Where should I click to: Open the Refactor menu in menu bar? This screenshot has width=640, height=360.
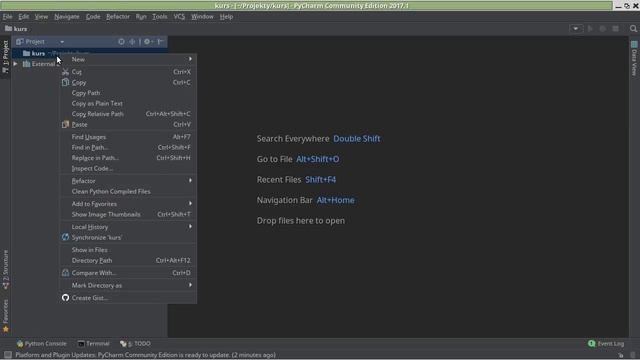pos(118,17)
